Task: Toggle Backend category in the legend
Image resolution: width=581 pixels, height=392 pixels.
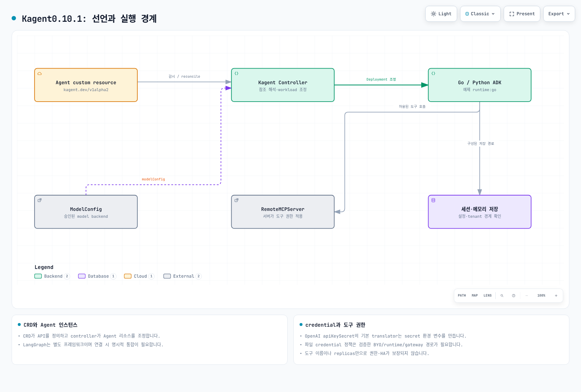Action: click(x=52, y=276)
